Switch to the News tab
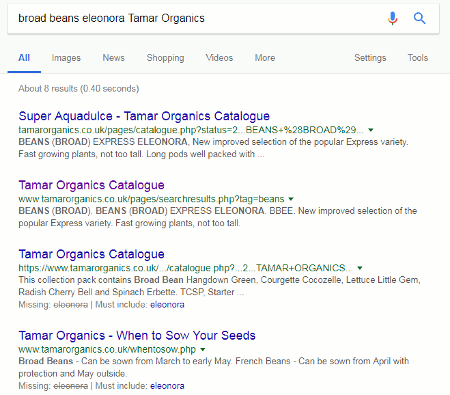This screenshot has width=450, height=395. [x=114, y=58]
